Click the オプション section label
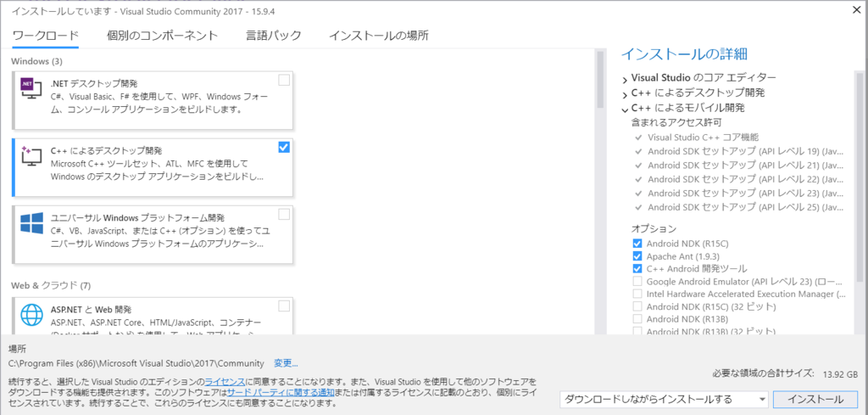The height and width of the screenshot is (415, 868). click(654, 228)
